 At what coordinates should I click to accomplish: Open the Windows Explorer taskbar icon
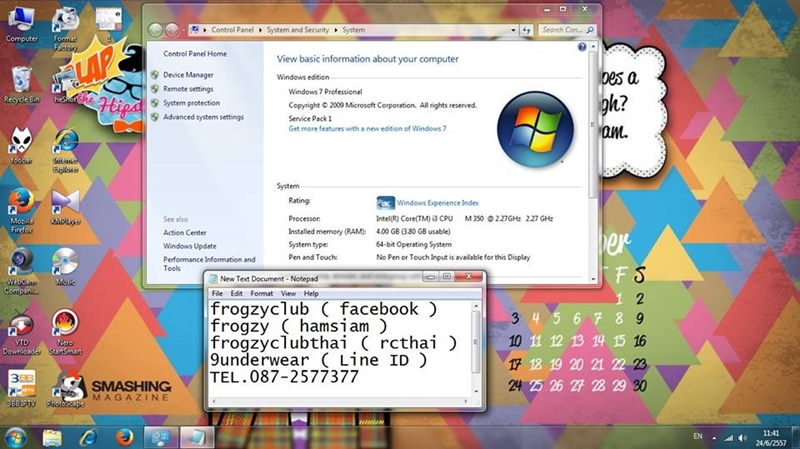52,438
